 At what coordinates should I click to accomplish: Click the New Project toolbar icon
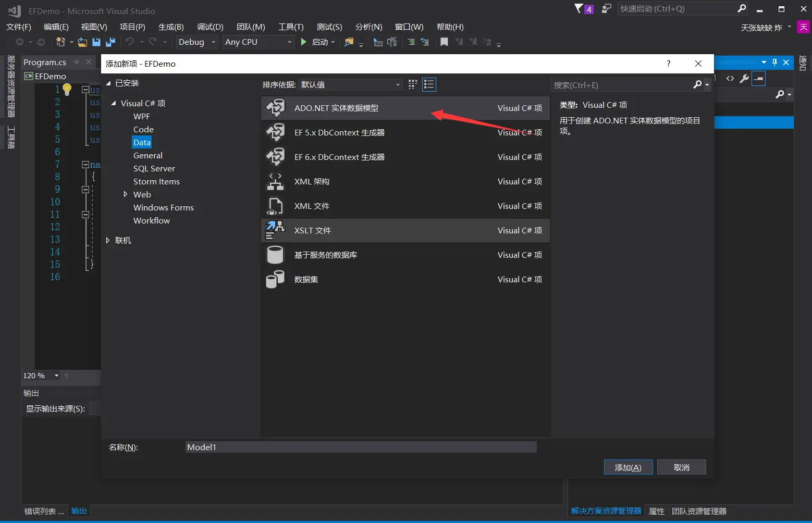60,42
